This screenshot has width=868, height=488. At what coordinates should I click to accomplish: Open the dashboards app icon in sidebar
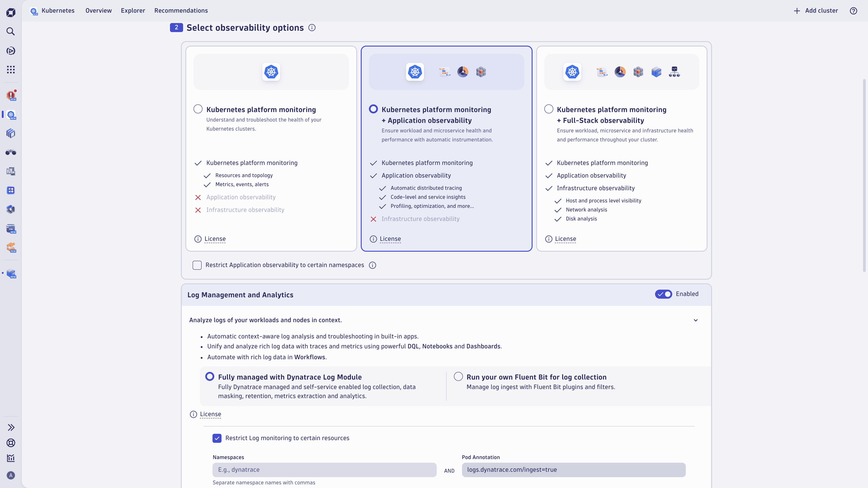[x=11, y=171]
